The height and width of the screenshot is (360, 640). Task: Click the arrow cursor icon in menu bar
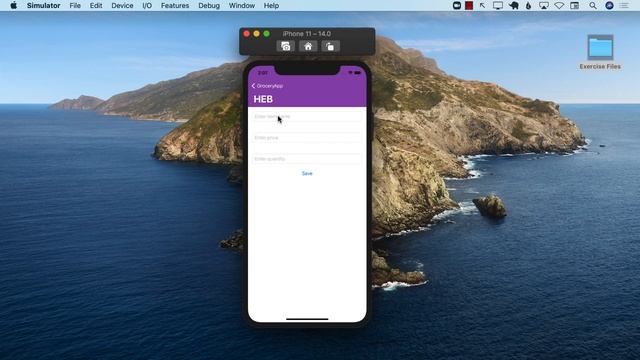point(482,6)
